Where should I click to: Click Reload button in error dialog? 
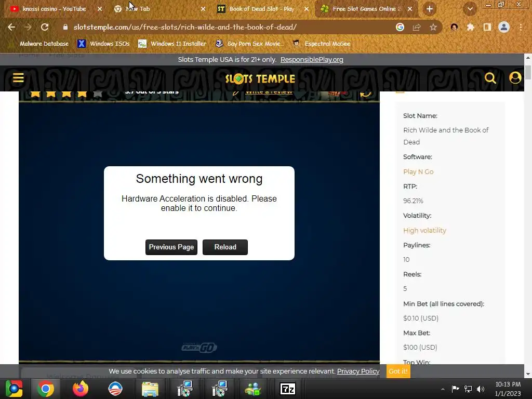(x=225, y=247)
